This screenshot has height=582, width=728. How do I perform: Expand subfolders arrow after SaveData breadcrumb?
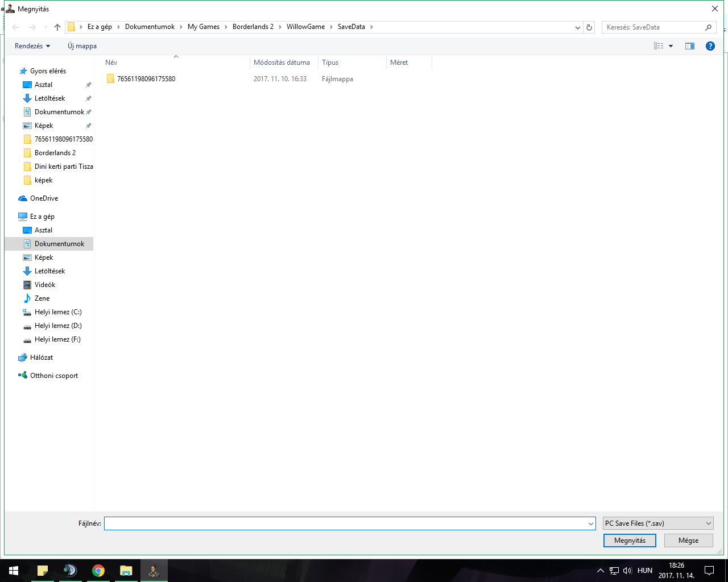[371, 27]
